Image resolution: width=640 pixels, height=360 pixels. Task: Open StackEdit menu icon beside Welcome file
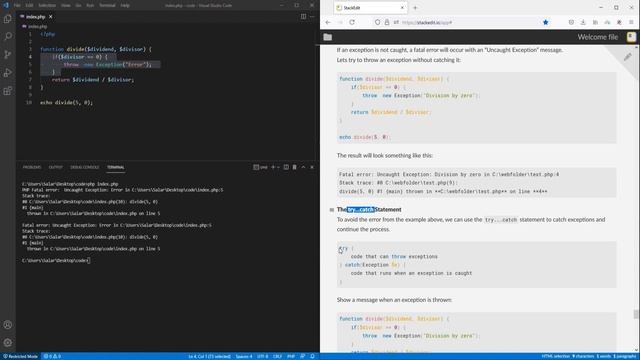coord(631,37)
